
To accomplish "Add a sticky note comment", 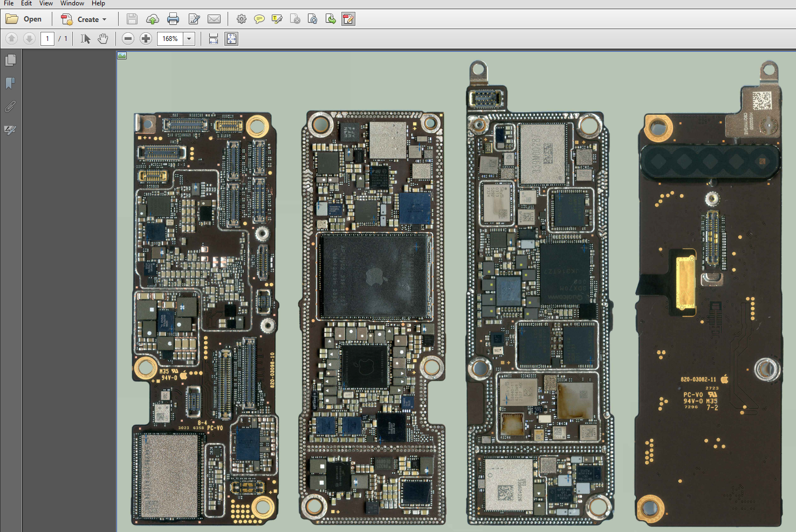I will point(259,19).
